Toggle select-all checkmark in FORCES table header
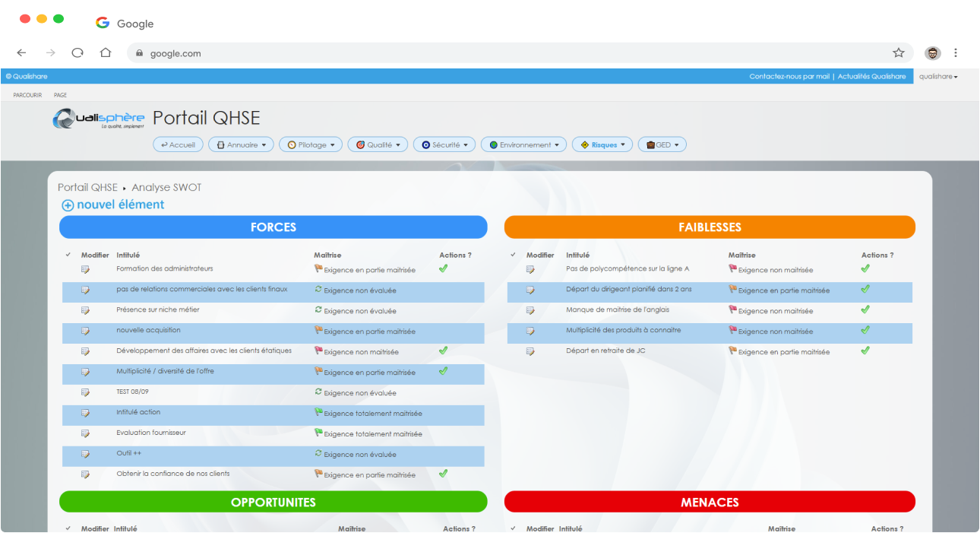980x533 pixels. 68,255
